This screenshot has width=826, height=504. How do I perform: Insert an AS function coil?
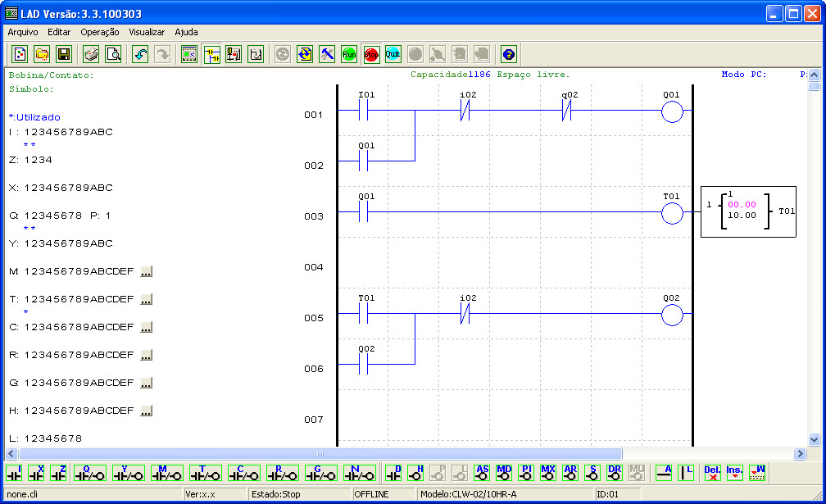(x=482, y=473)
